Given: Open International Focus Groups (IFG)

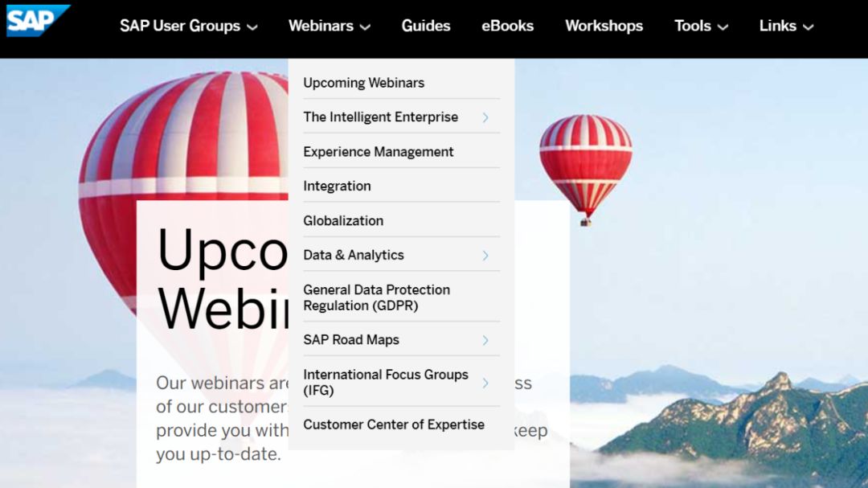Looking at the screenshot, I should pyautogui.click(x=385, y=382).
